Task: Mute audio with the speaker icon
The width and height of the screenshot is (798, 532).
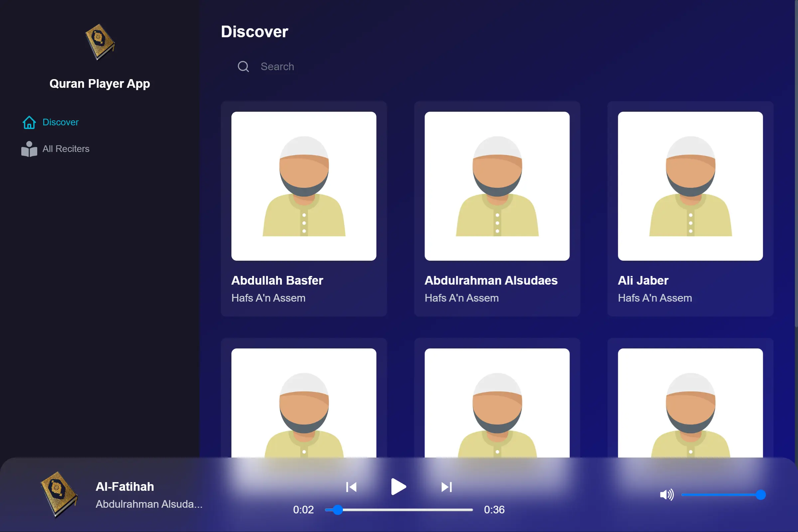Action: coord(666,495)
